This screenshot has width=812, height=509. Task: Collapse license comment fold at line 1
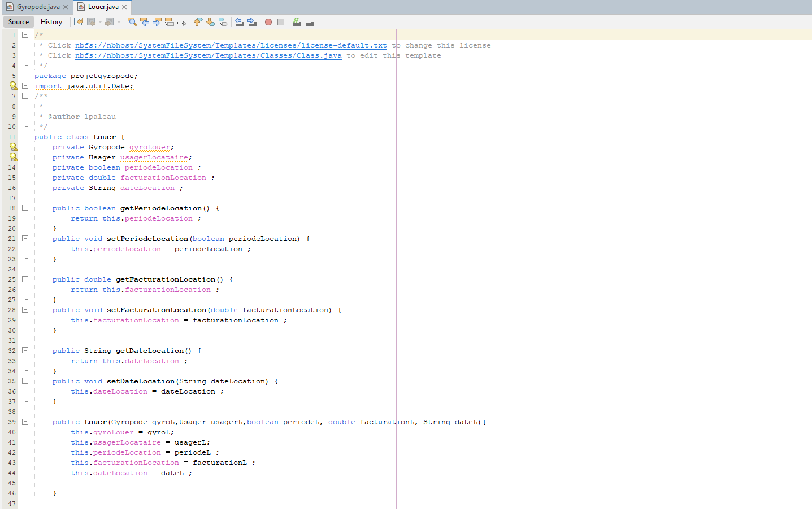pos(25,35)
